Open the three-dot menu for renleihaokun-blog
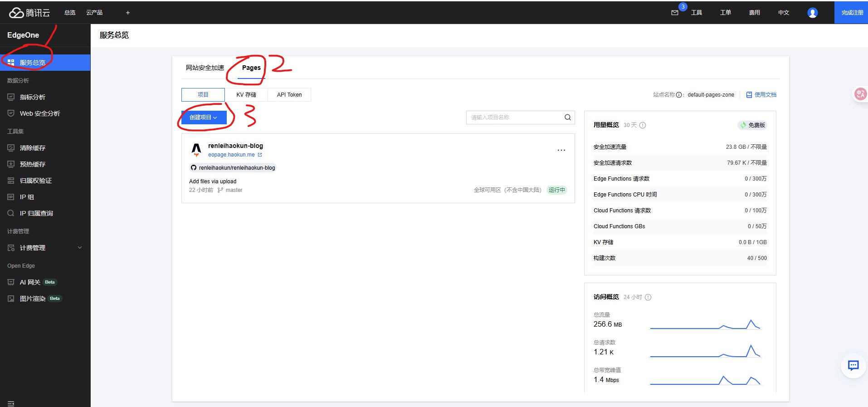This screenshot has width=868, height=407. pos(561,150)
